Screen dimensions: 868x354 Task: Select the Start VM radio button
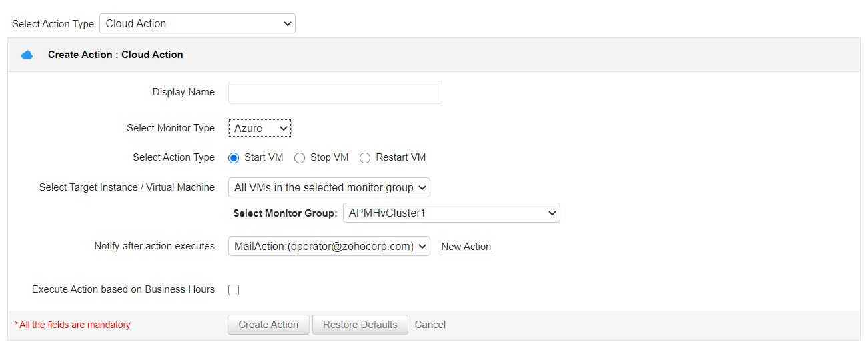coord(234,158)
